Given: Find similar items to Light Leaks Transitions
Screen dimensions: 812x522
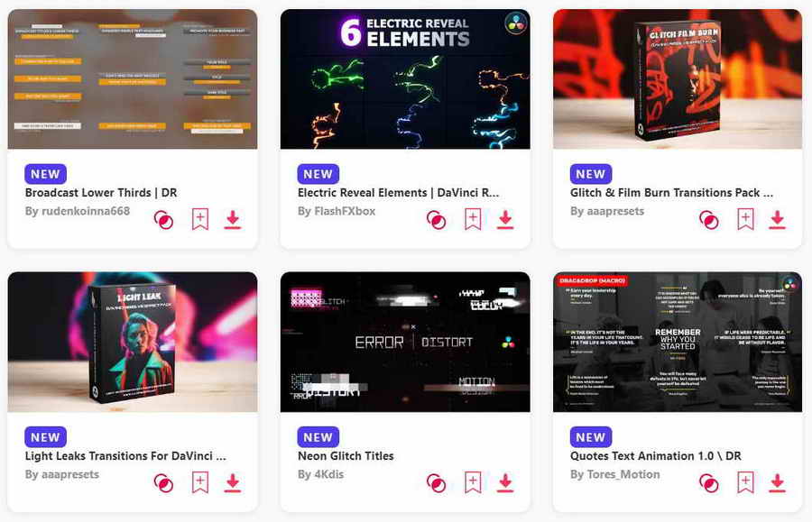Looking at the screenshot, I should click(x=163, y=483).
